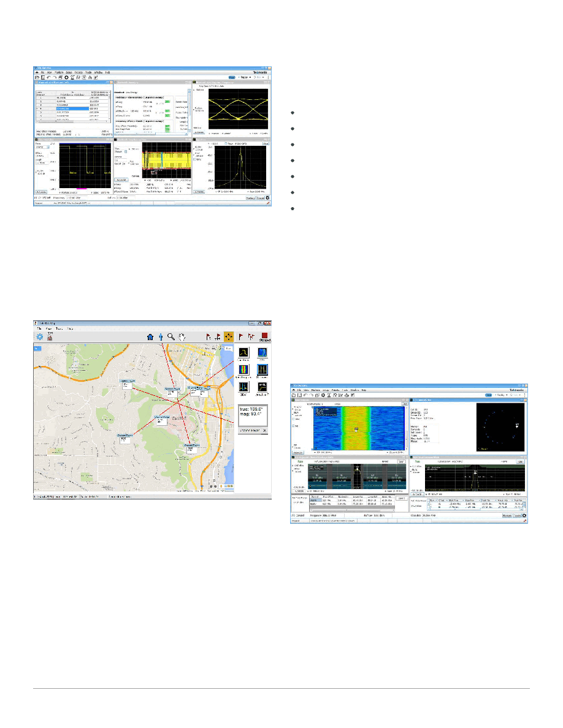Image resolution: width=563 pixels, height=728 pixels.
Task: Toggle checkbox beside Trace in Bluetooth spectrum panel
Action: pyautogui.click(x=226, y=144)
